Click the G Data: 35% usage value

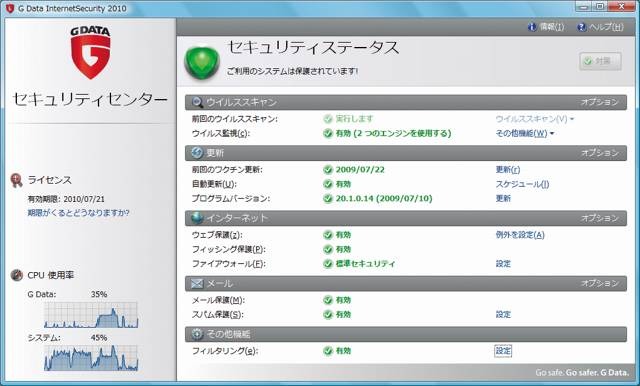[x=99, y=294]
